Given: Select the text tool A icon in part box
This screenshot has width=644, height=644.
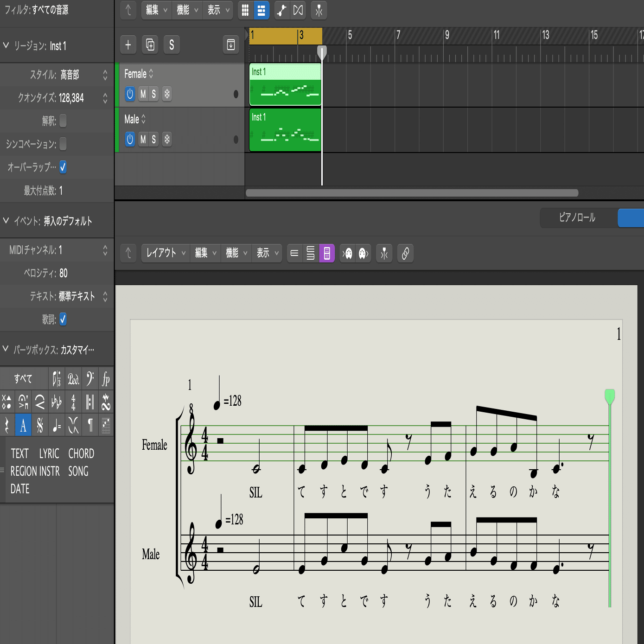Looking at the screenshot, I should pyautogui.click(x=23, y=425).
